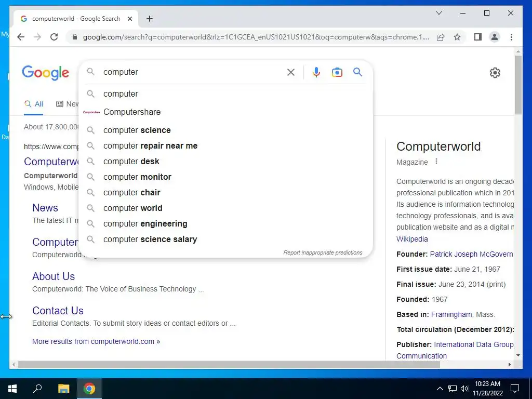This screenshot has width=532, height=399.
Task: Open Google quick settings gear
Action: click(495, 73)
